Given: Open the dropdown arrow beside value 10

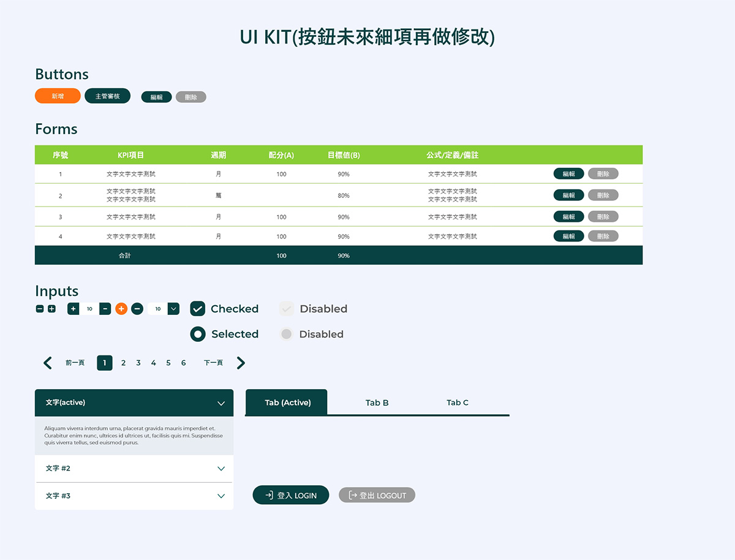Looking at the screenshot, I should pos(174,309).
